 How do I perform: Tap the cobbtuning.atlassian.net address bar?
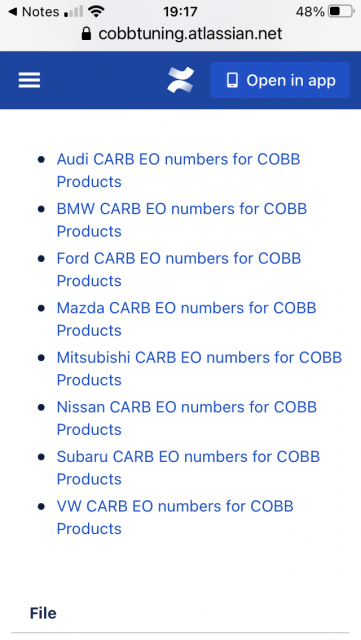[180, 33]
